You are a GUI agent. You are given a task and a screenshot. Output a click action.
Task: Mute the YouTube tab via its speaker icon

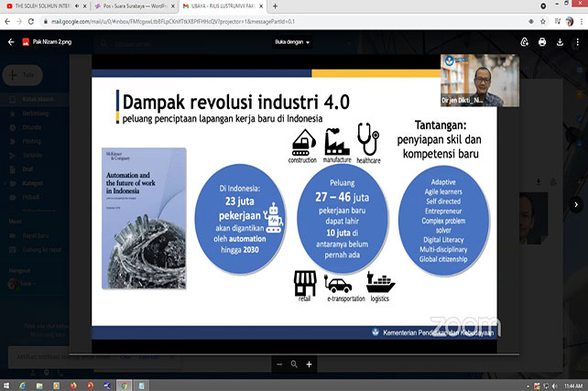pos(77,6)
